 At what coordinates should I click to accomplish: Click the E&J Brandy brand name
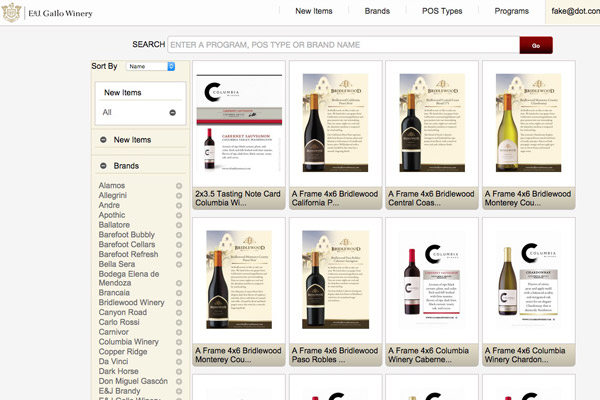tap(119, 391)
